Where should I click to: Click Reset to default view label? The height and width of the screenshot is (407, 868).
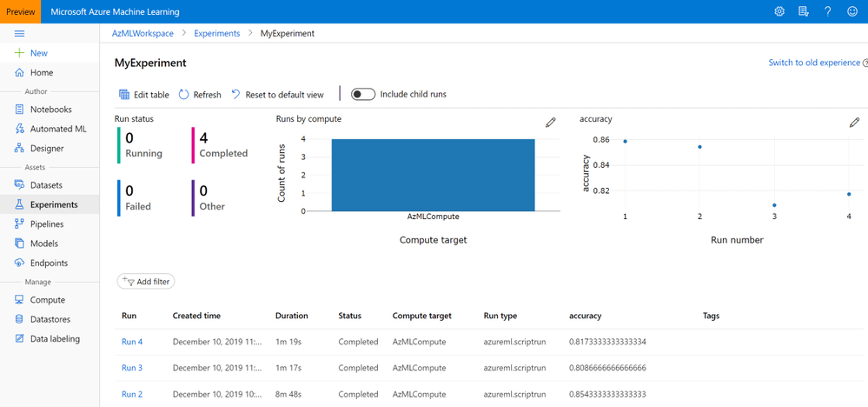(x=284, y=95)
